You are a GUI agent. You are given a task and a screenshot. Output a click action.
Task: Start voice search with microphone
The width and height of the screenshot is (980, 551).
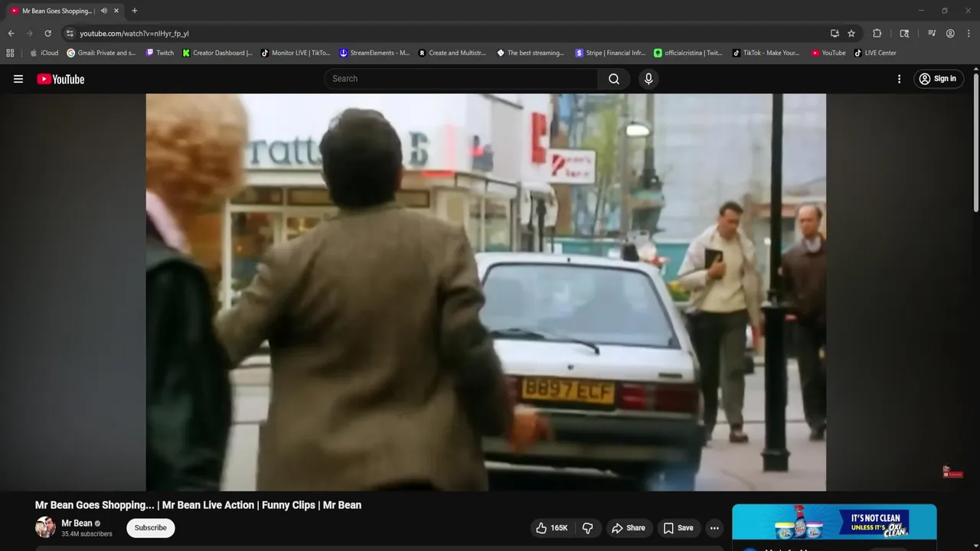pyautogui.click(x=648, y=79)
